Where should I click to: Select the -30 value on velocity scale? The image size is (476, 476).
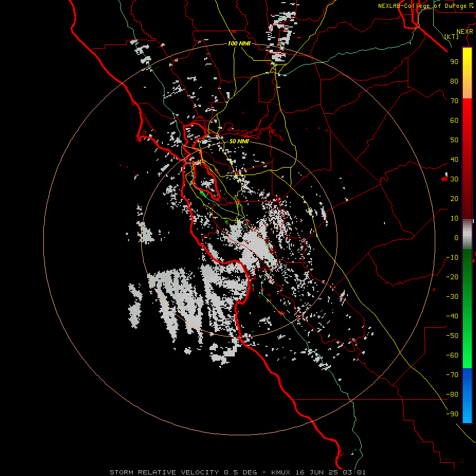pos(452,296)
